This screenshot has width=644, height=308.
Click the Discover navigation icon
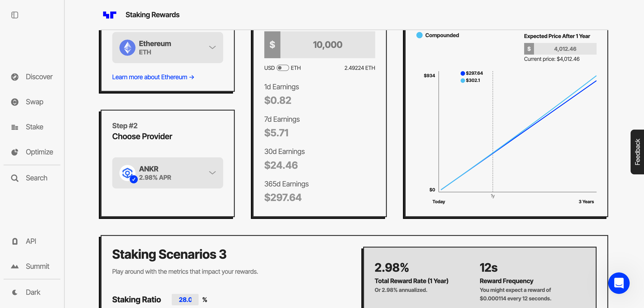click(15, 77)
